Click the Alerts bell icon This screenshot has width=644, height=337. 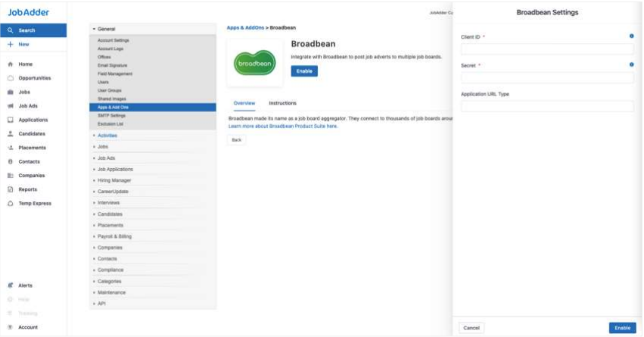tap(11, 286)
